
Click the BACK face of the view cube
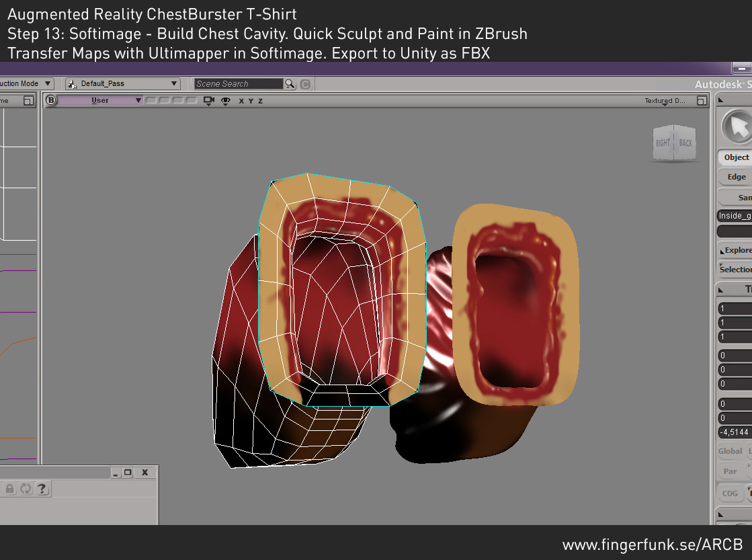[x=685, y=143]
